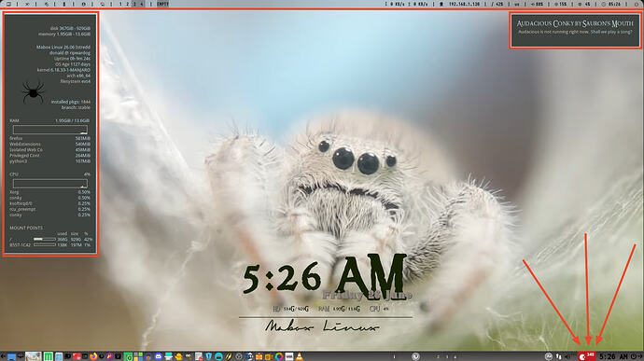Switch to workspace 1 in top bar

pyautogui.click(x=120, y=4)
